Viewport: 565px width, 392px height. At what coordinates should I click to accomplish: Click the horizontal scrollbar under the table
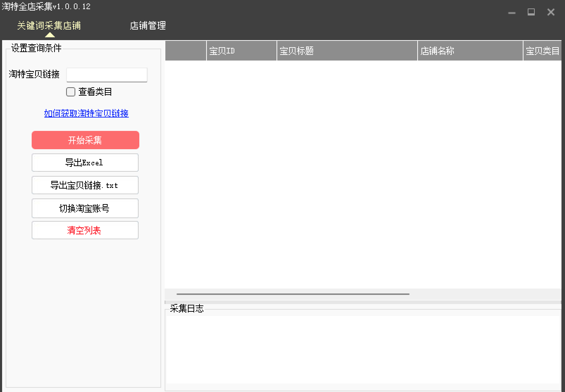pyautogui.click(x=293, y=294)
